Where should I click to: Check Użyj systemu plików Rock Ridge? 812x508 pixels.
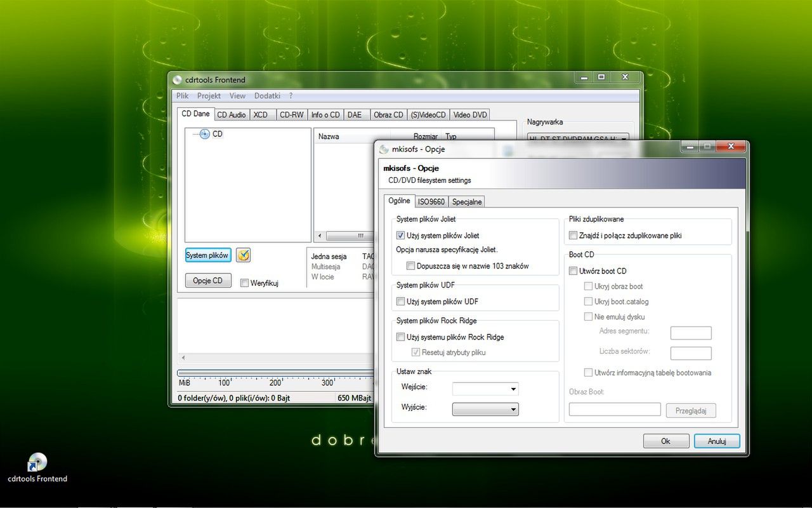[400, 337]
